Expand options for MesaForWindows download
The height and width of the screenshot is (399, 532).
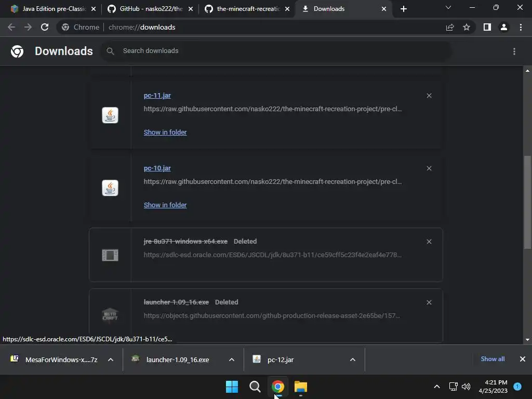click(x=111, y=360)
